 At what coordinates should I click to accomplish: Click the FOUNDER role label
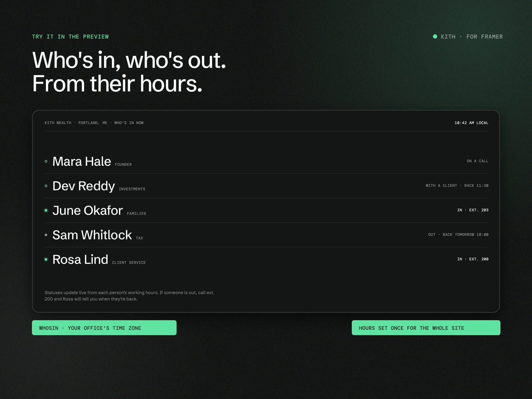(123, 165)
